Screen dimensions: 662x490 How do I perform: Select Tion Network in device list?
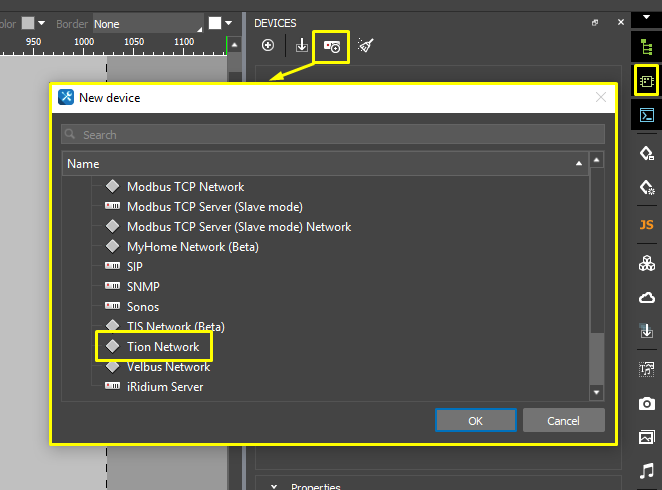[x=162, y=347]
